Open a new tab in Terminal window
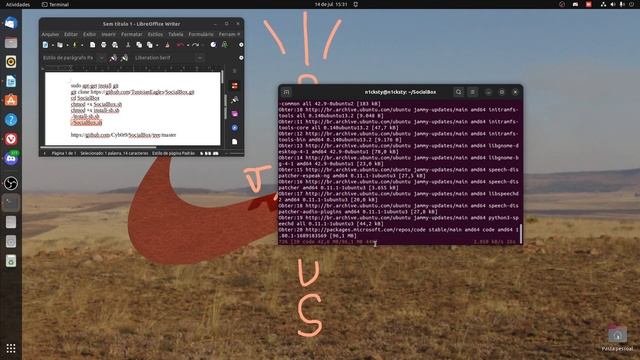This screenshot has width=640, height=360. point(287,92)
